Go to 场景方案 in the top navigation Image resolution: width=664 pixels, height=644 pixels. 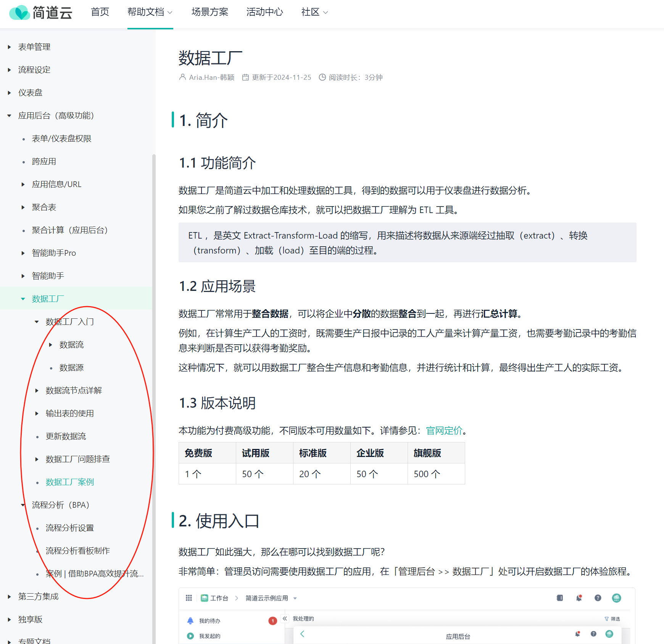tap(210, 12)
